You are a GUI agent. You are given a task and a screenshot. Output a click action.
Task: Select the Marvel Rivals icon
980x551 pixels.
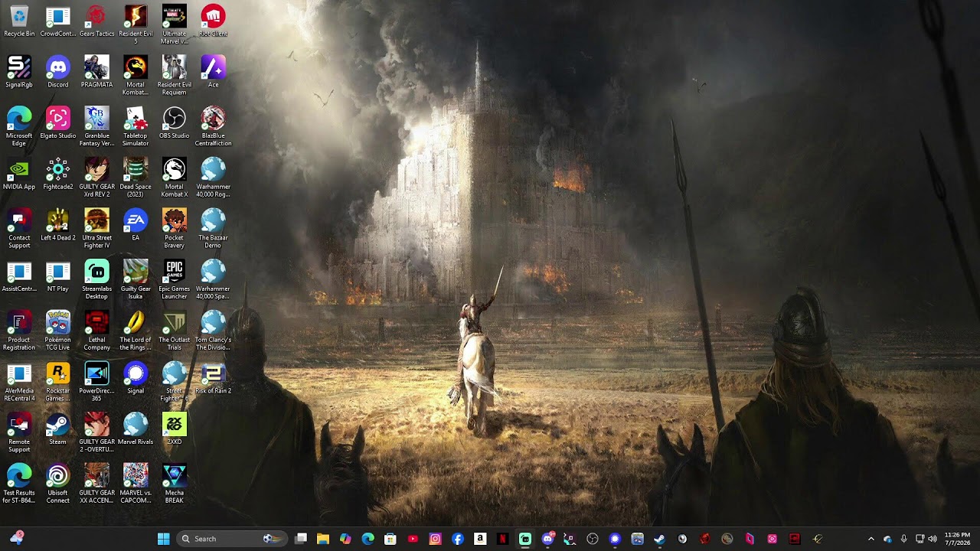pyautogui.click(x=136, y=430)
